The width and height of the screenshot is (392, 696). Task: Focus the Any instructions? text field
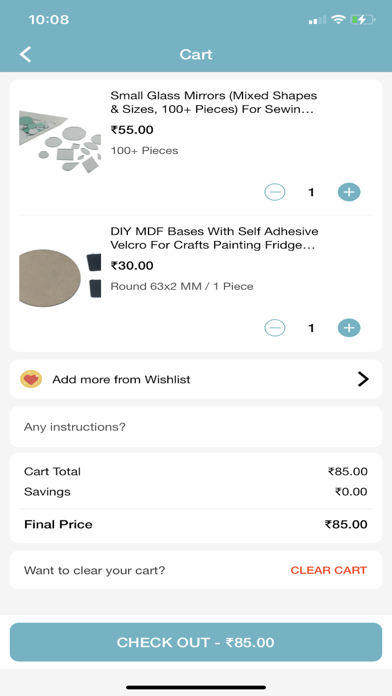[196, 427]
